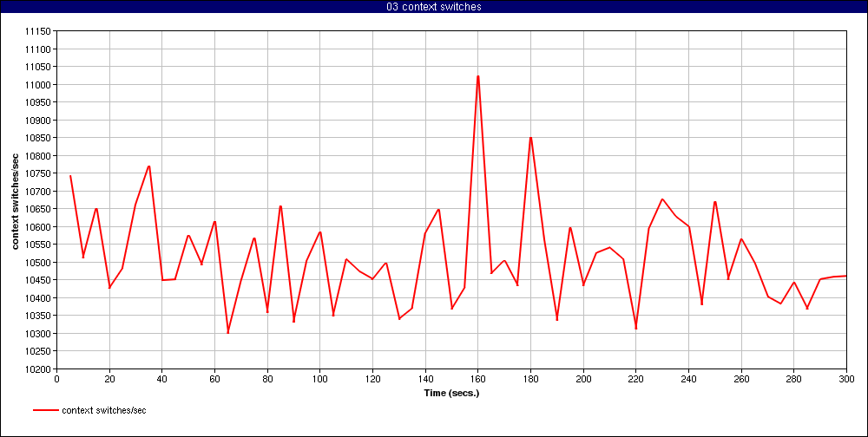Click the y-axis value 10350
The image size is (868, 437).
(x=38, y=316)
